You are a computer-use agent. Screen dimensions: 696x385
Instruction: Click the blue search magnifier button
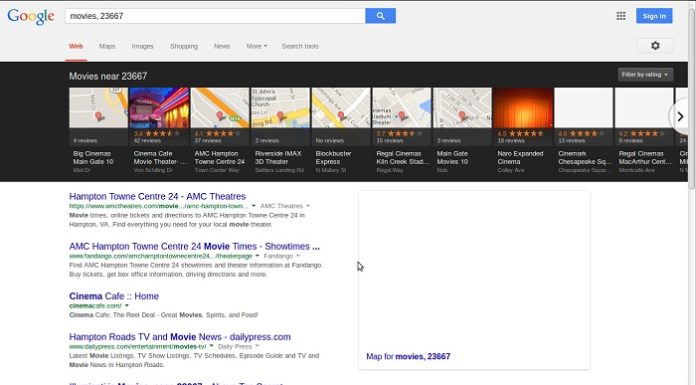click(380, 16)
